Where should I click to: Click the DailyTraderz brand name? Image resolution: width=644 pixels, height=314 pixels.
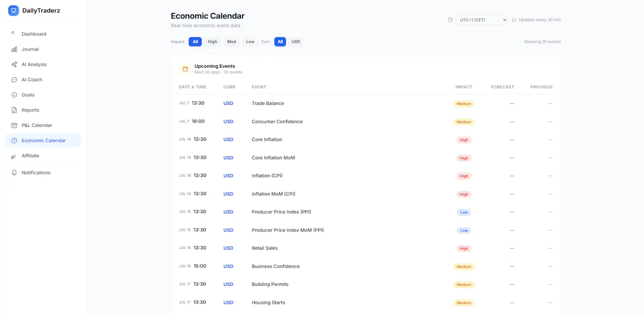[x=41, y=10]
